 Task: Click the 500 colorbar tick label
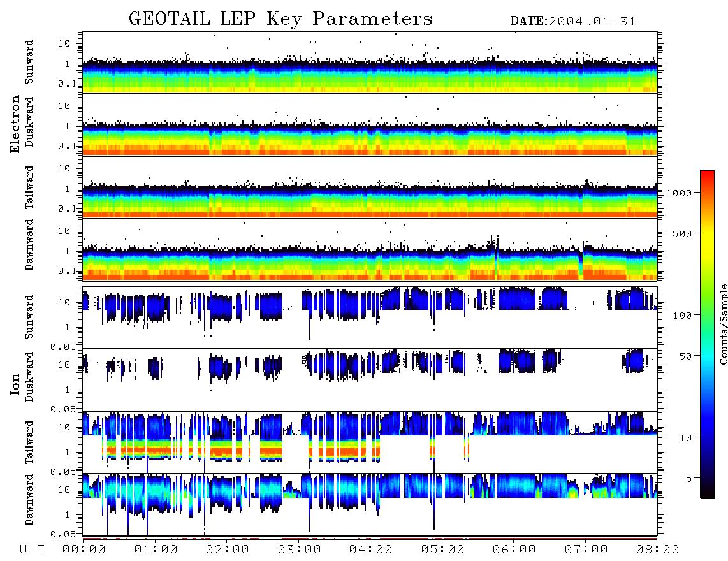(x=682, y=233)
